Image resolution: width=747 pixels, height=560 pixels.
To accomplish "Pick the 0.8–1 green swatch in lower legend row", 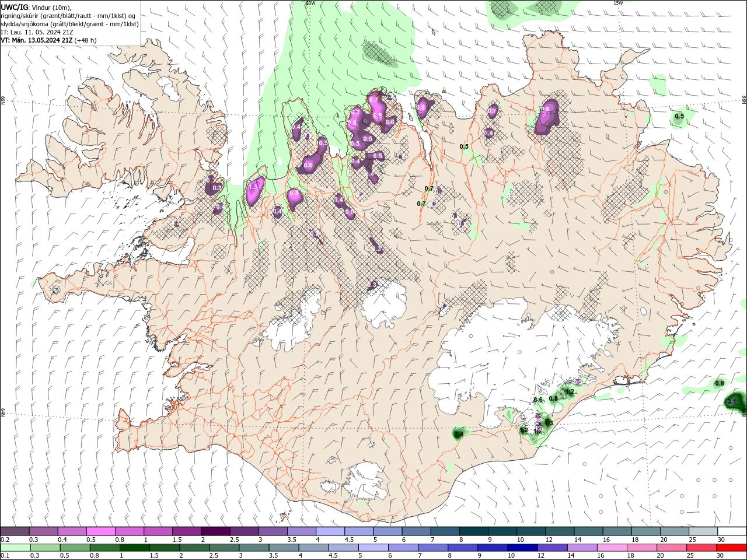I will pos(104,548).
